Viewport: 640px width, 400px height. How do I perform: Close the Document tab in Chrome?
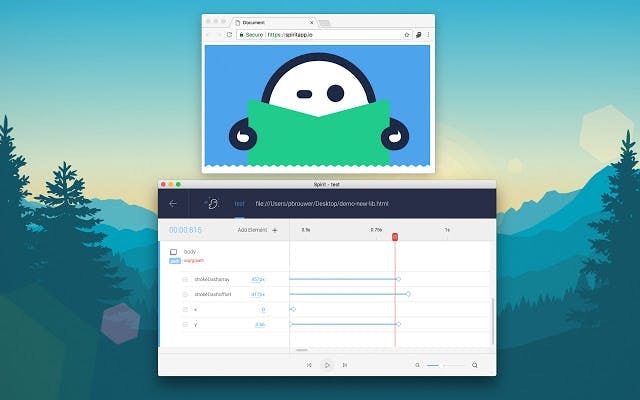312,23
